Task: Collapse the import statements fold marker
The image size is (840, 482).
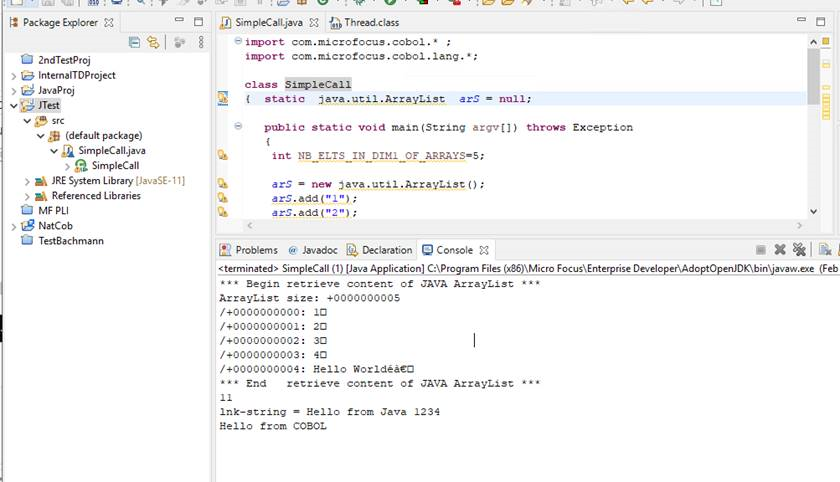Action: (x=238, y=42)
